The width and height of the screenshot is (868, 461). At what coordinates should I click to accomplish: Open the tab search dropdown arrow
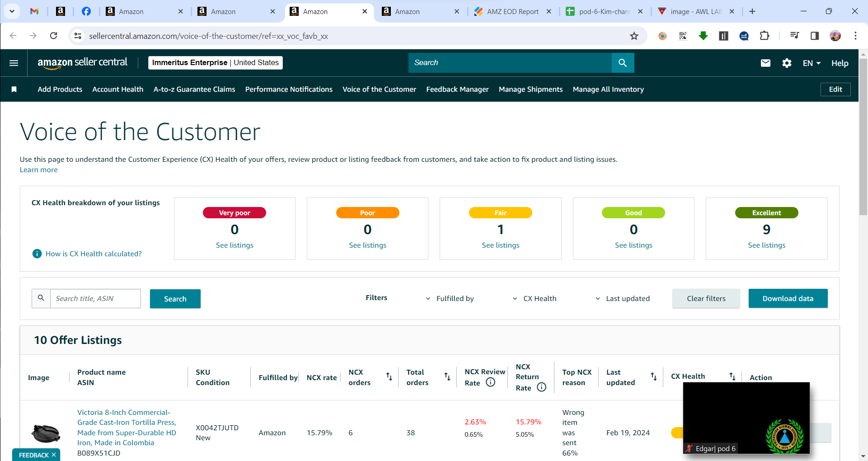pos(12,12)
